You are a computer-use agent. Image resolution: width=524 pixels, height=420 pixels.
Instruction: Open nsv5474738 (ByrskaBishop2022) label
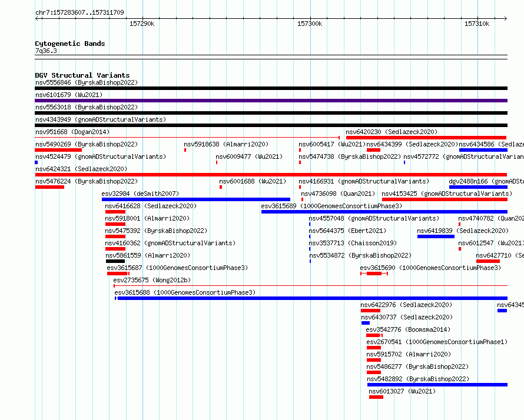coord(350,156)
